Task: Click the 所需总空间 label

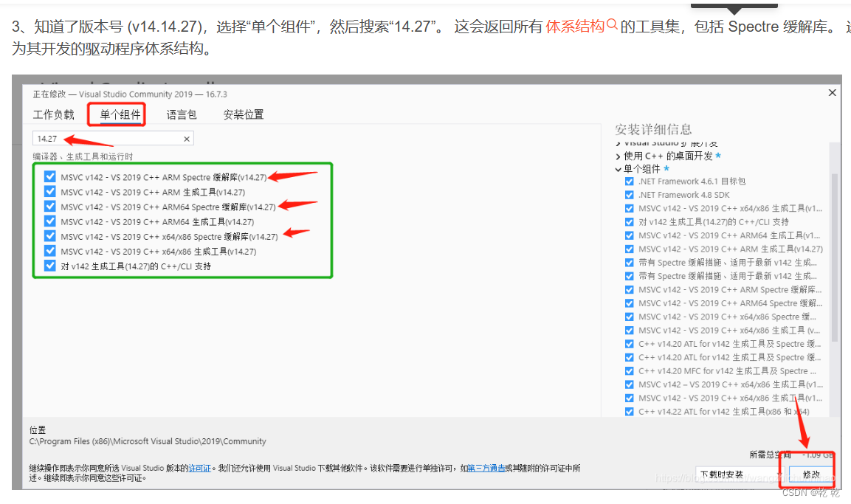Action: [771, 455]
